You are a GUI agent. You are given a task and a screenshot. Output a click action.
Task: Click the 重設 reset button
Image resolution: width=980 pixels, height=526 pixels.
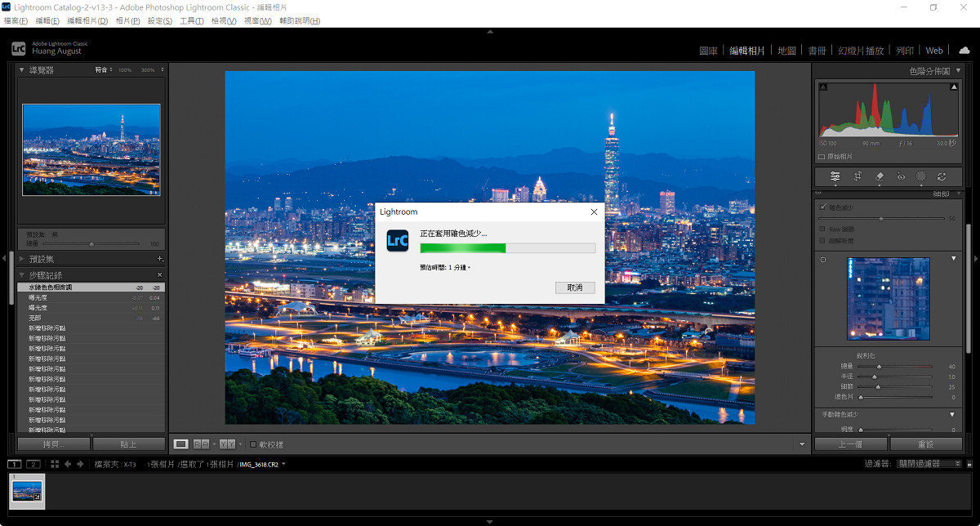[925, 444]
